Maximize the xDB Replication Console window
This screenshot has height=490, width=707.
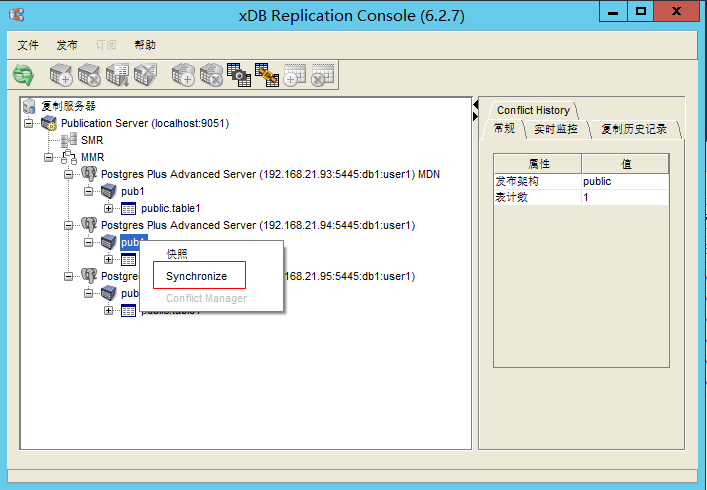[640, 12]
